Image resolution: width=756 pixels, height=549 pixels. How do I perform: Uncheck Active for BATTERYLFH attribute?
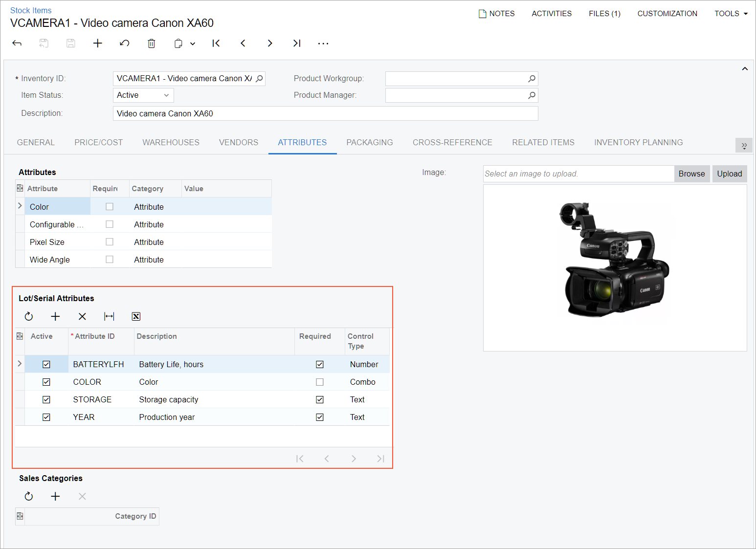click(46, 364)
